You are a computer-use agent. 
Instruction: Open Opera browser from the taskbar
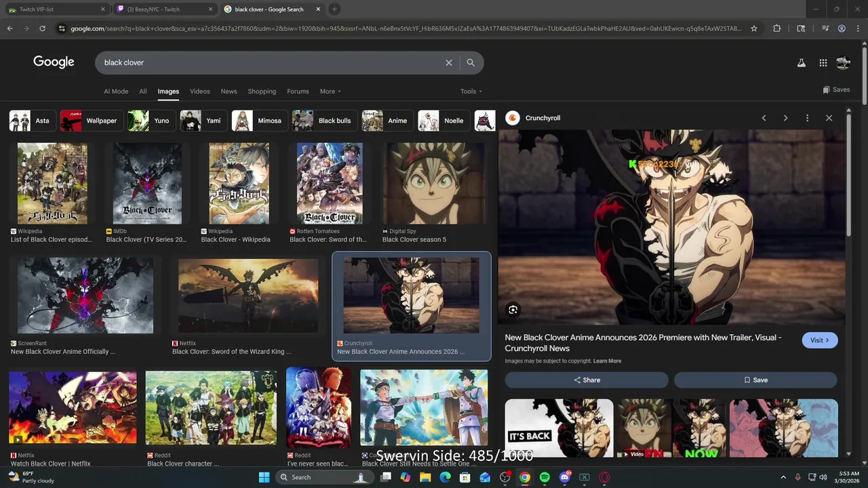(x=604, y=477)
